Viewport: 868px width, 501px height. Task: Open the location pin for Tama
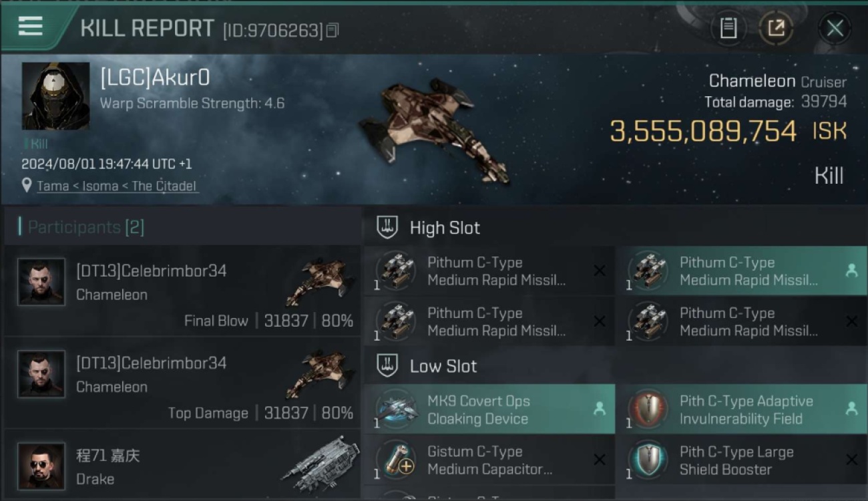click(27, 185)
